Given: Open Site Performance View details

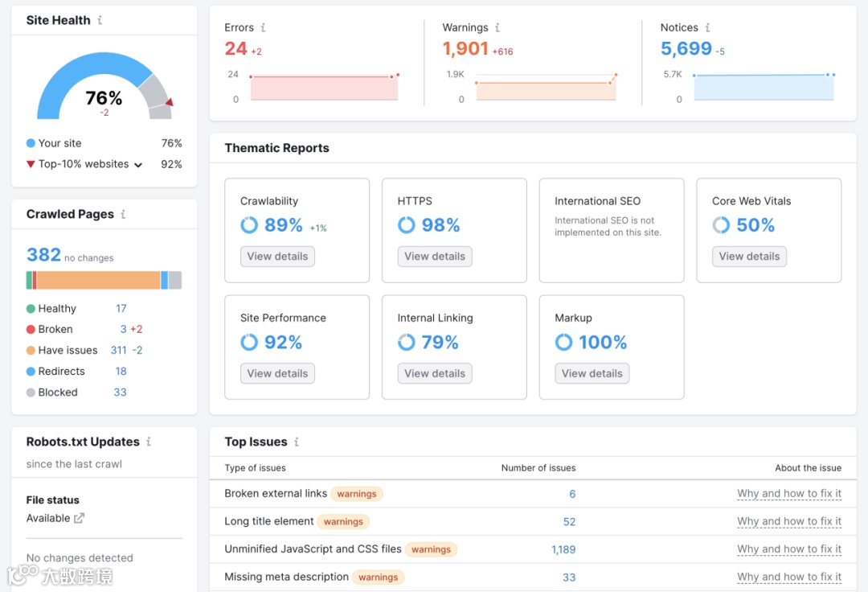Looking at the screenshot, I should point(277,373).
